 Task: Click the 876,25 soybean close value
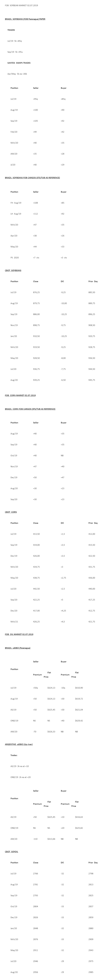tap(37, 293)
